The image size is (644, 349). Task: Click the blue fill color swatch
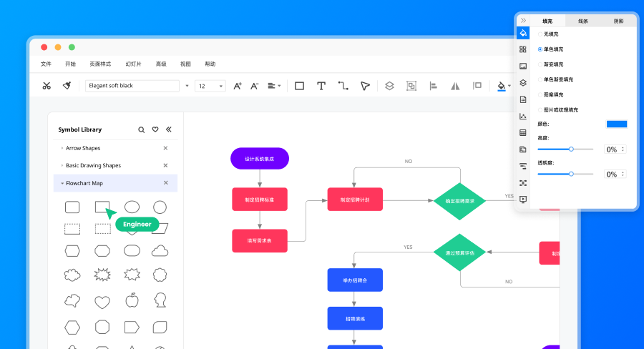(616, 124)
